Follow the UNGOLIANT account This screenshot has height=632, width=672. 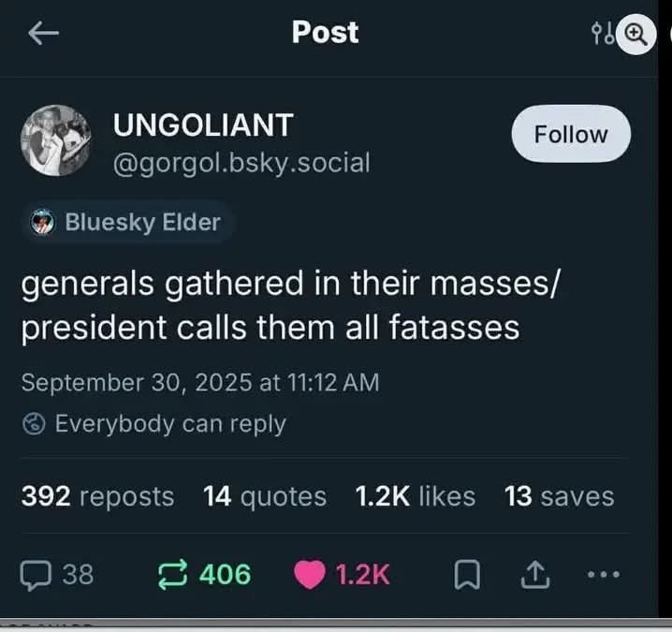(571, 135)
